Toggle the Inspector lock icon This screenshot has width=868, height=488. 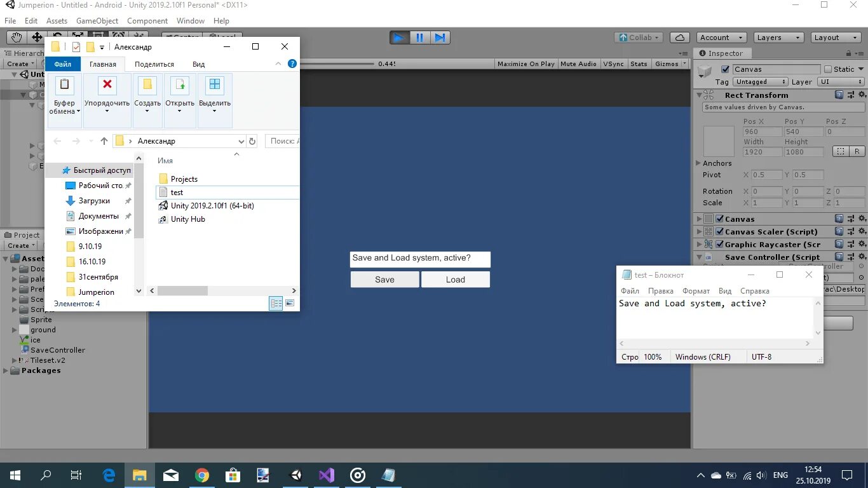click(850, 53)
